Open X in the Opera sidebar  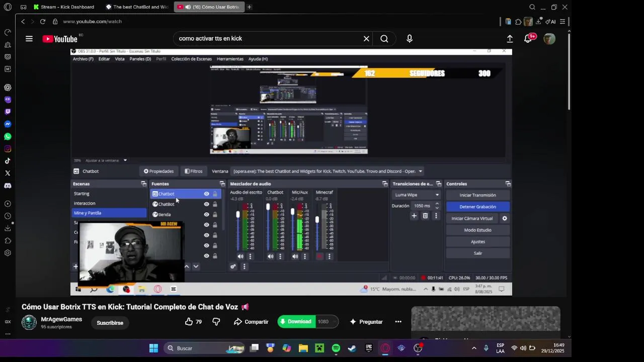8,173
